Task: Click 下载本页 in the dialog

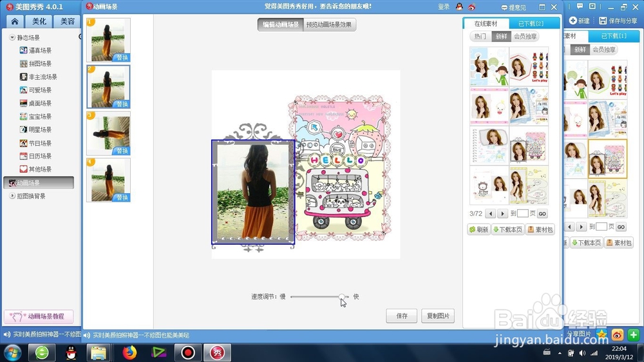Action: [507, 230]
